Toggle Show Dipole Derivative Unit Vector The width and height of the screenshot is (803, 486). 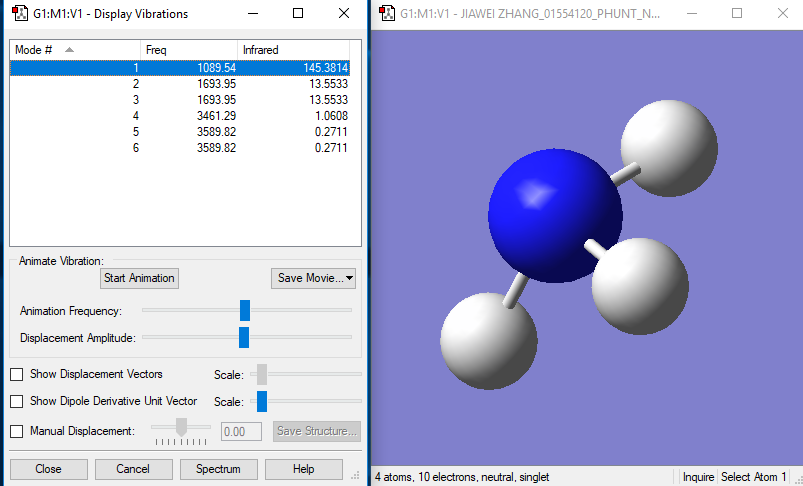pyautogui.click(x=17, y=401)
